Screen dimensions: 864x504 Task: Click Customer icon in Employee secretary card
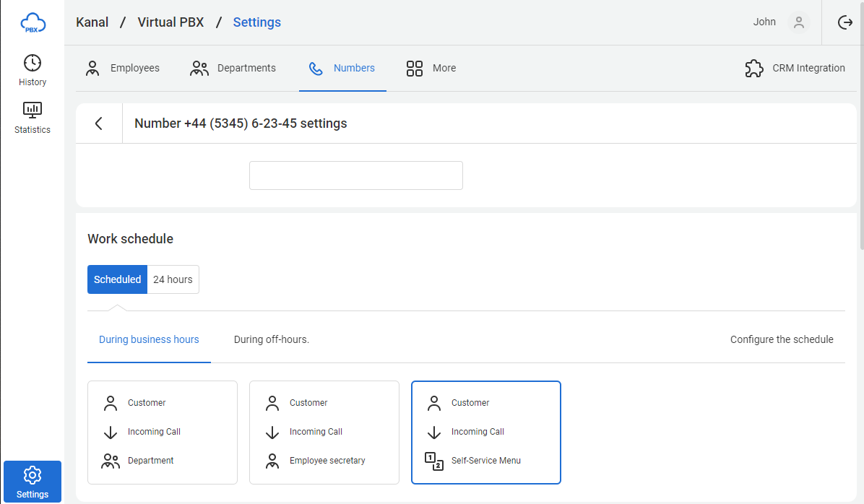tap(272, 403)
